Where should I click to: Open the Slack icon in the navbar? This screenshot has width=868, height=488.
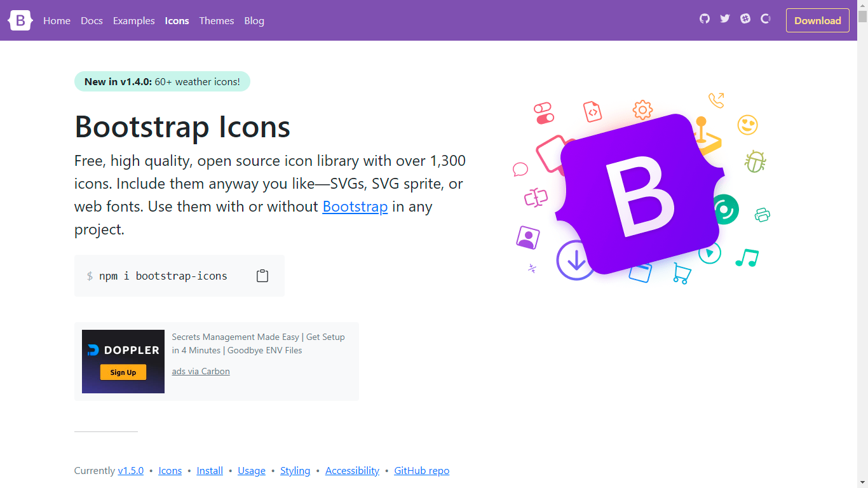[745, 19]
